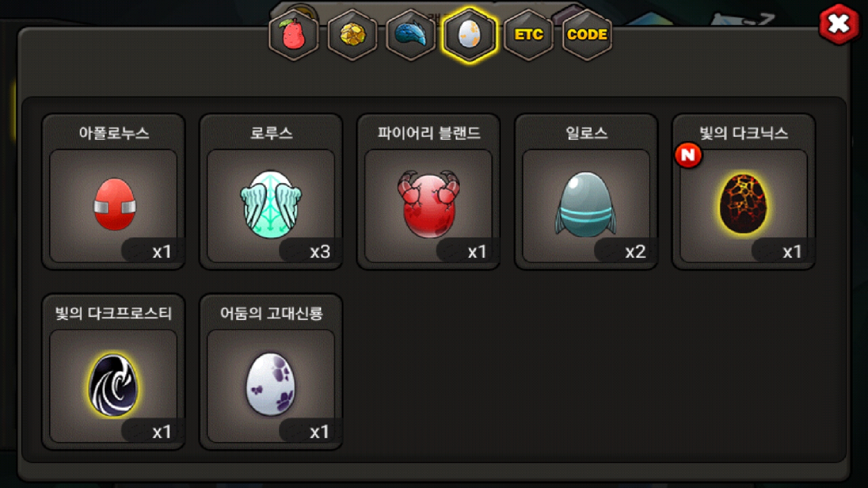The height and width of the screenshot is (488, 868).
Task: Open the CODE tab
Action: (587, 35)
